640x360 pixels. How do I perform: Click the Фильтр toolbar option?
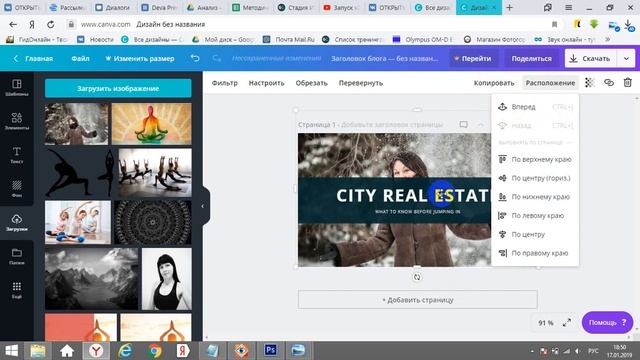tap(224, 83)
